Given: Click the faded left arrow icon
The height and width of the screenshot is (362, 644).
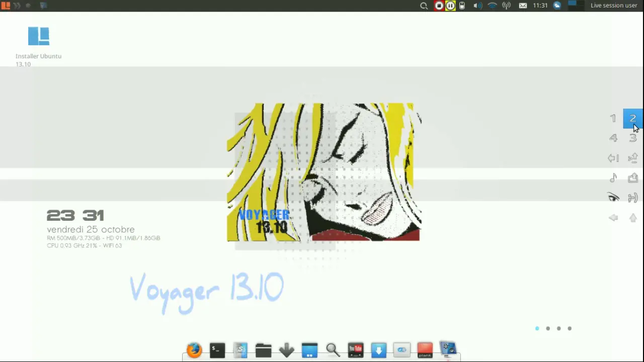Looking at the screenshot, I should click(x=613, y=218).
